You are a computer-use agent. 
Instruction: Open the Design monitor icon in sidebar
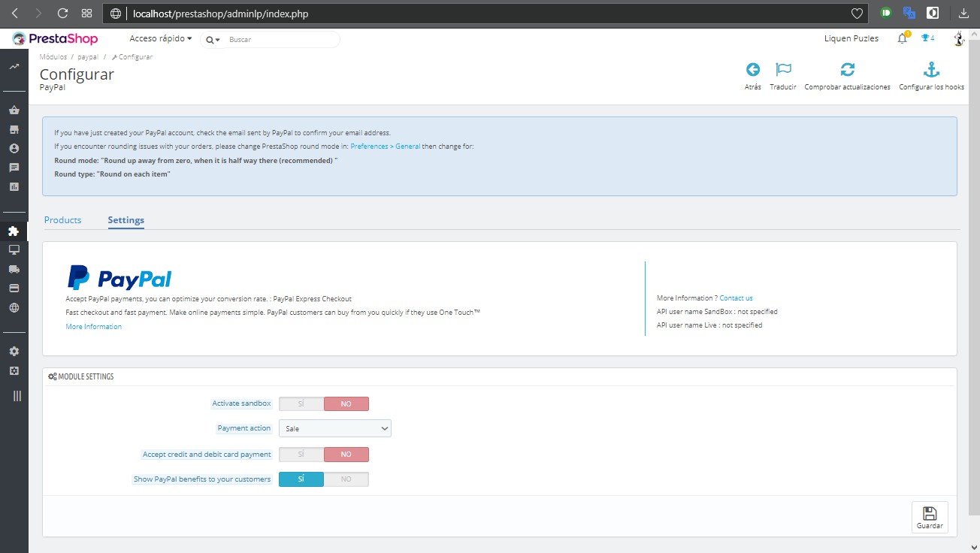[14, 249]
